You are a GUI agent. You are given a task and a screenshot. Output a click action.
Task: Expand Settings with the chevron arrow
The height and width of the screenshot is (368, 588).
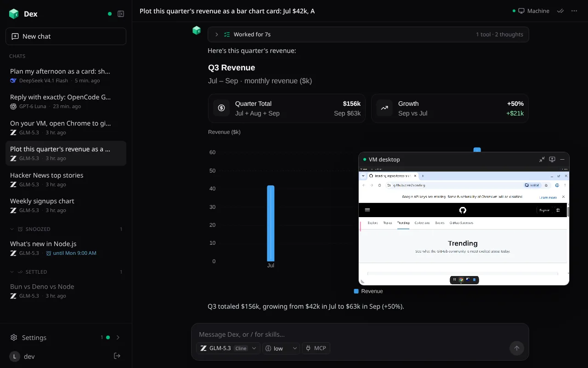[118, 338]
